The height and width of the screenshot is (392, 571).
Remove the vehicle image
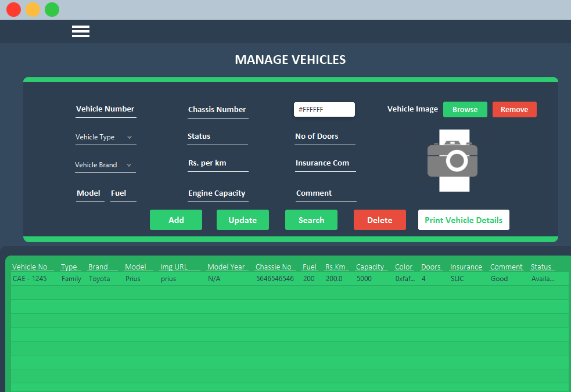point(515,110)
